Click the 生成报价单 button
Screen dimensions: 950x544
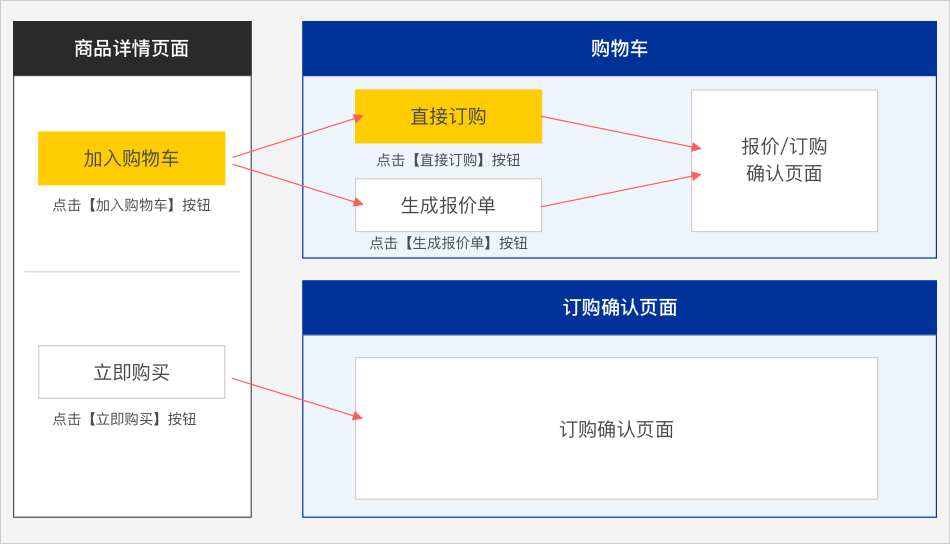point(448,205)
